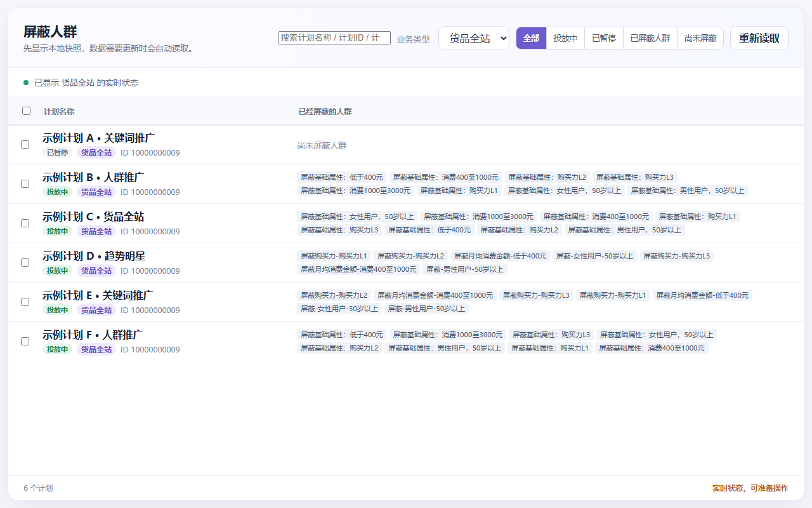Click the 投放中 badge under plan B

click(x=58, y=192)
